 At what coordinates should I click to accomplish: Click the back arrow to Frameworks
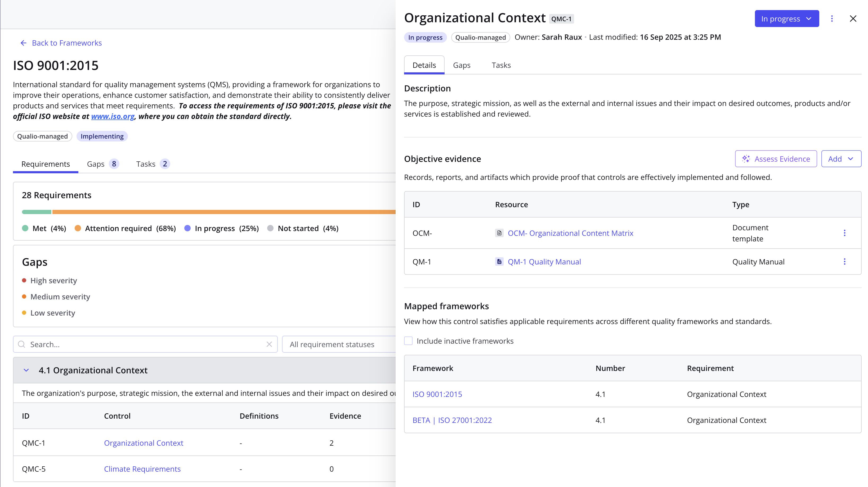pyautogui.click(x=23, y=43)
